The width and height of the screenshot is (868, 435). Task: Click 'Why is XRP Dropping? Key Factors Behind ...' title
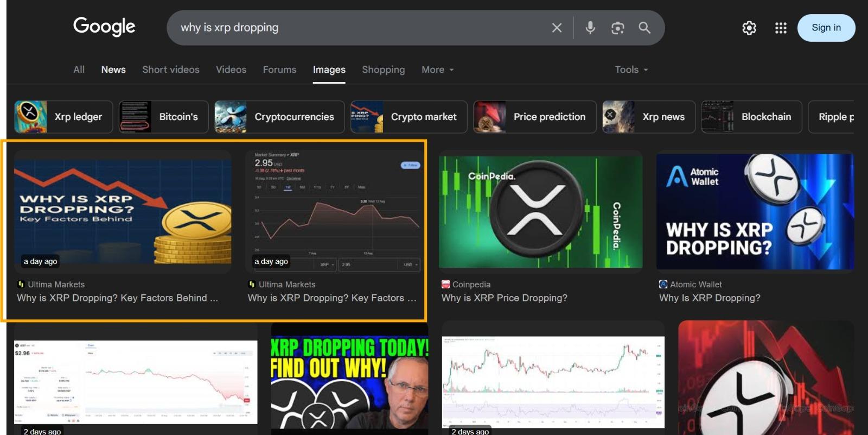(117, 298)
